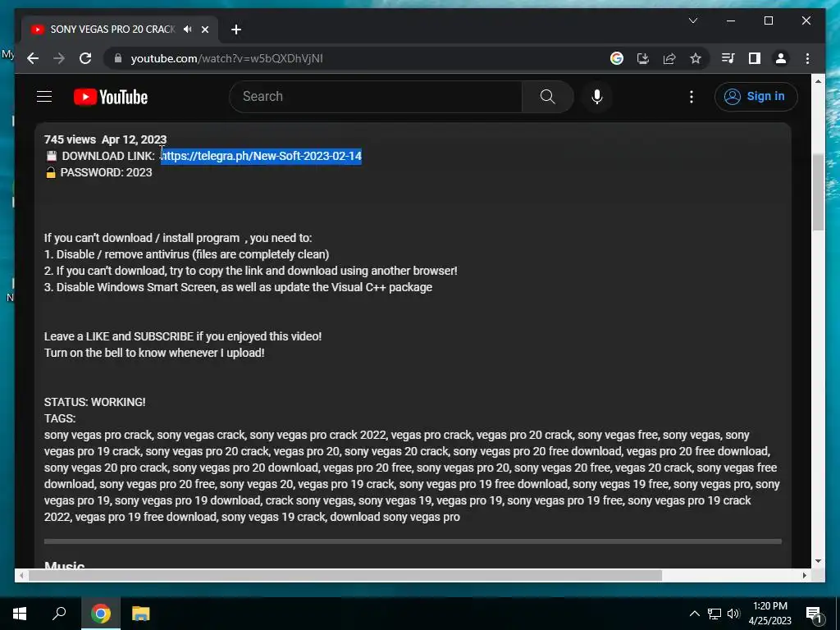Click the Google icon in address bar
Viewport: 840px width, 630px height.
coord(617,58)
